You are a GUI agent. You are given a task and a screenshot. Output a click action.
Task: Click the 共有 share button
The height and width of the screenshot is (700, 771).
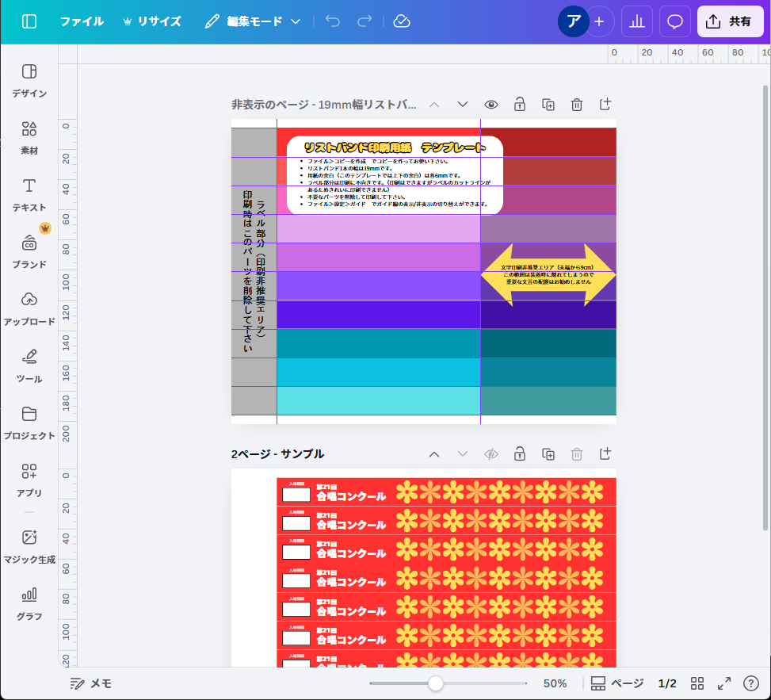[730, 21]
